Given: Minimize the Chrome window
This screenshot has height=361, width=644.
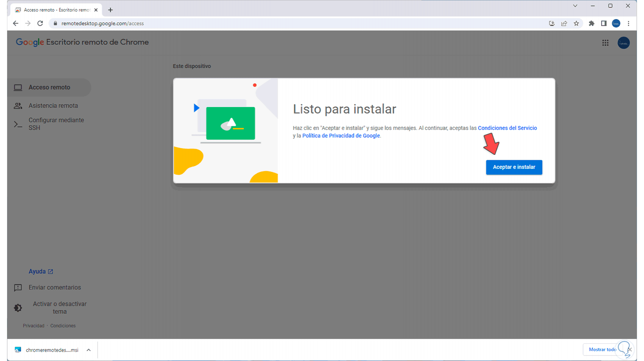Looking at the screenshot, I should point(593,6).
